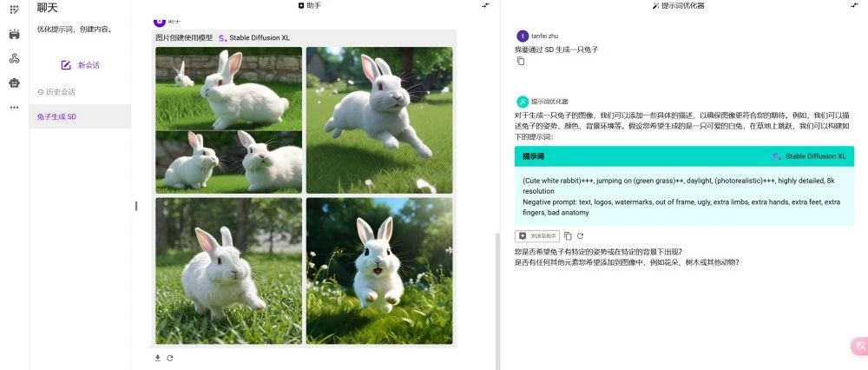This screenshot has width=868, height=370.
Task: Collapse the 提示词优化器 panel with the arrows icon
Action: tap(855, 5)
